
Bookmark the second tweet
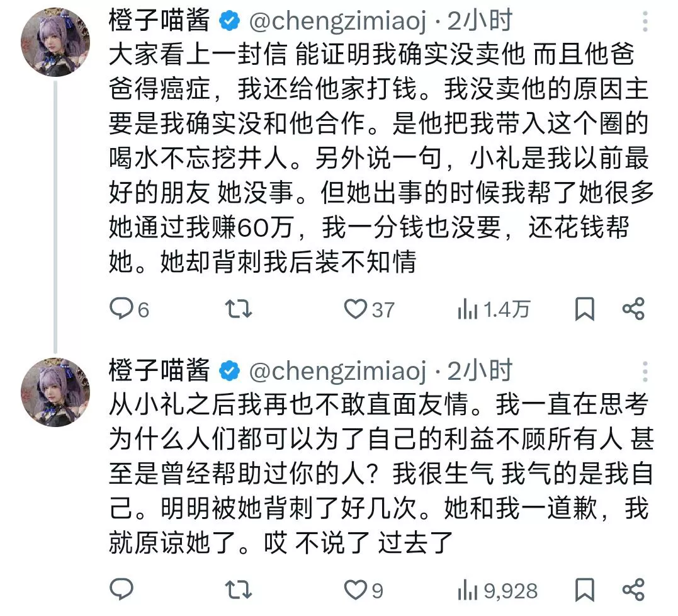pos(585,590)
